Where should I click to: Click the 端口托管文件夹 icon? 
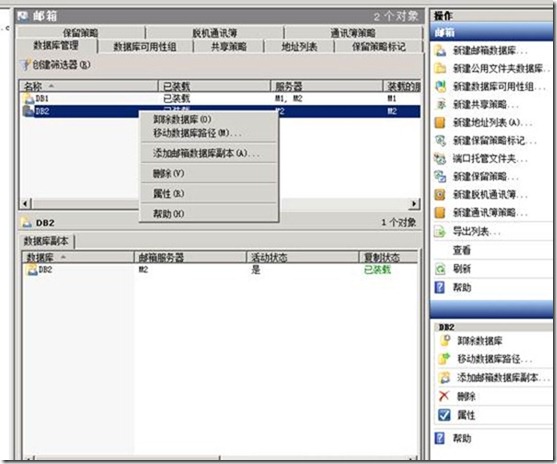click(440, 158)
